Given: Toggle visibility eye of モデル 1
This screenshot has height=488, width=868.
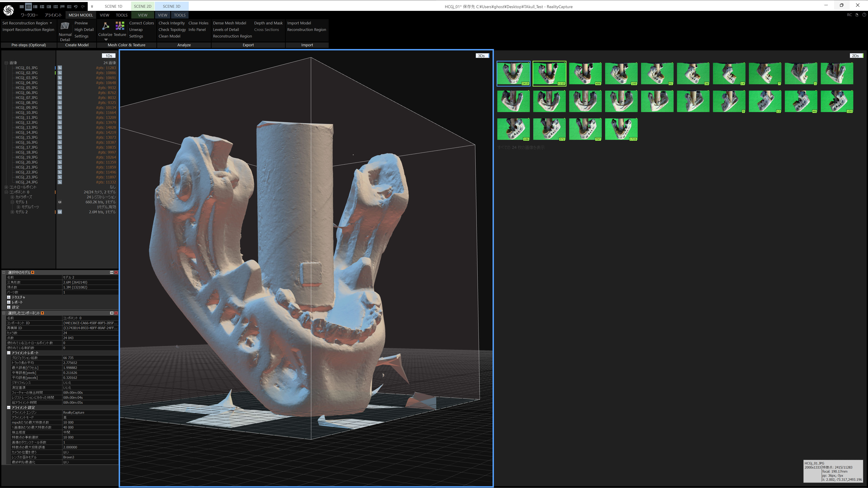Looking at the screenshot, I should (60, 202).
